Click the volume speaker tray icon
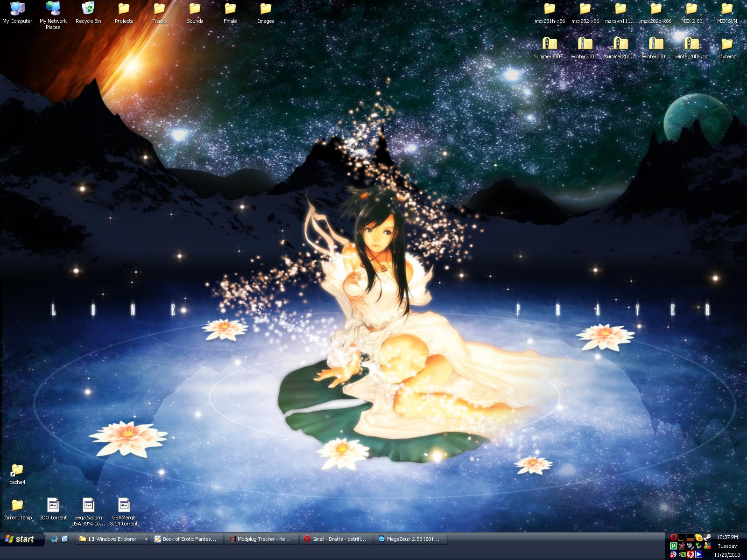 tap(690, 546)
